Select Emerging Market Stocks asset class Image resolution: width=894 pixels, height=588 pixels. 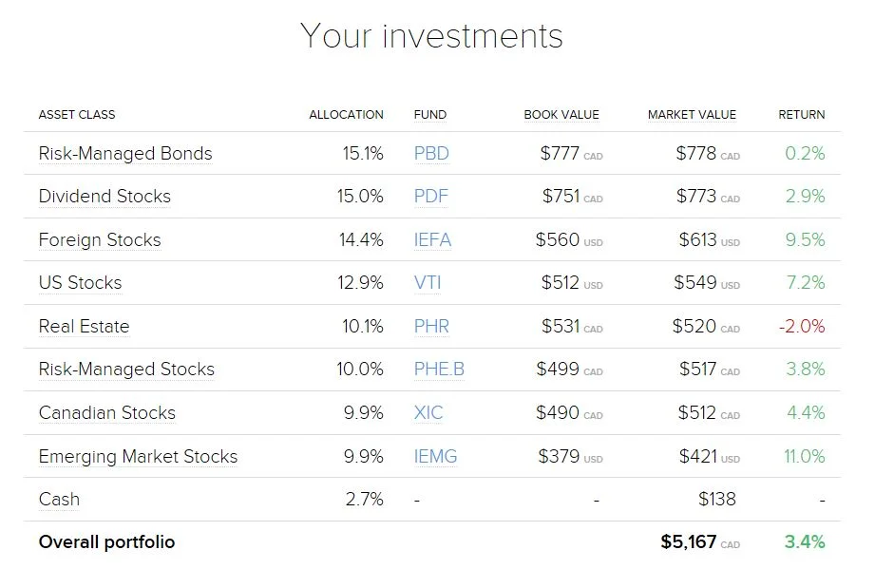[138, 457]
